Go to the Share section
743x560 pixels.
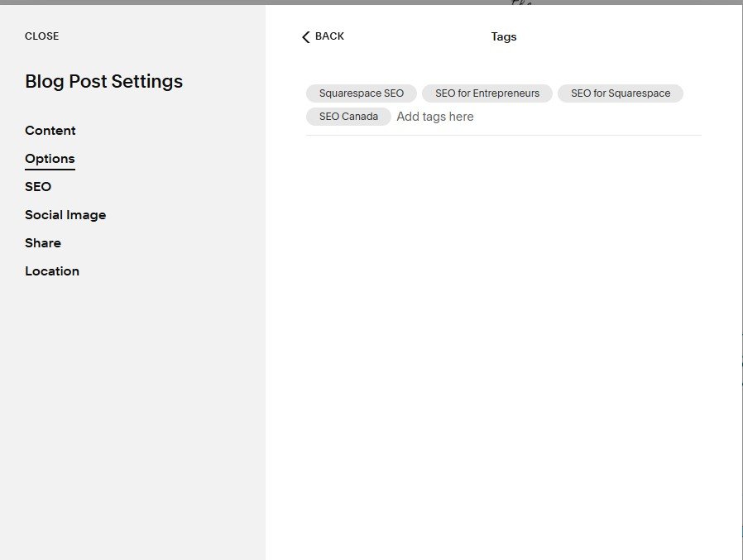(43, 243)
